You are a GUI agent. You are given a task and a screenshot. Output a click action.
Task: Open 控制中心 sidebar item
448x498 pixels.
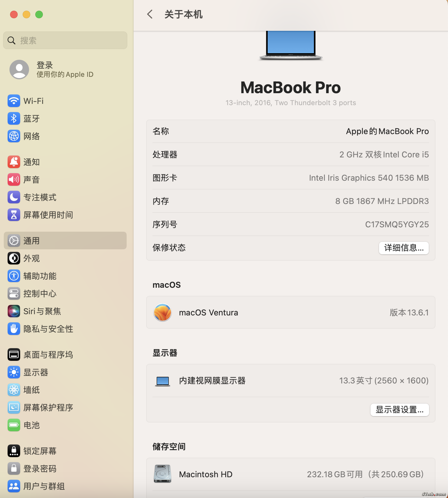tap(40, 294)
